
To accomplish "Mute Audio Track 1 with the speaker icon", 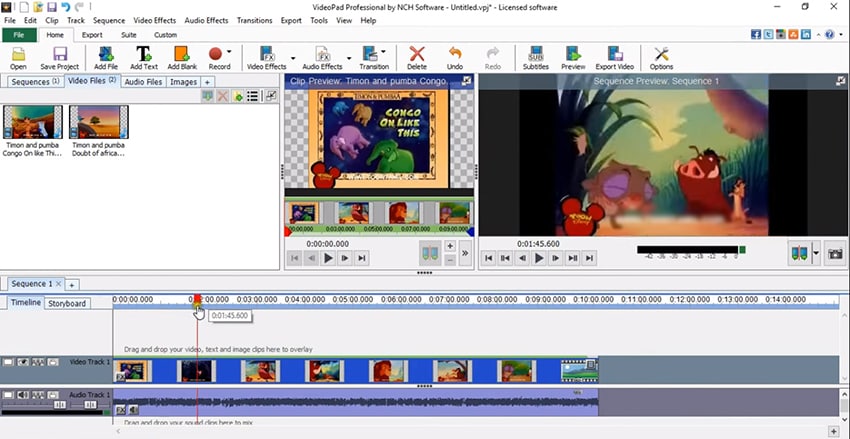I will (x=23, y=395).
